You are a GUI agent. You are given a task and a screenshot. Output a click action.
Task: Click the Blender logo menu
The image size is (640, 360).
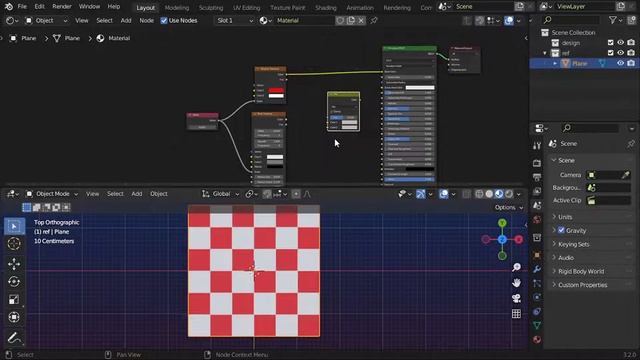(x=9, y=7)
